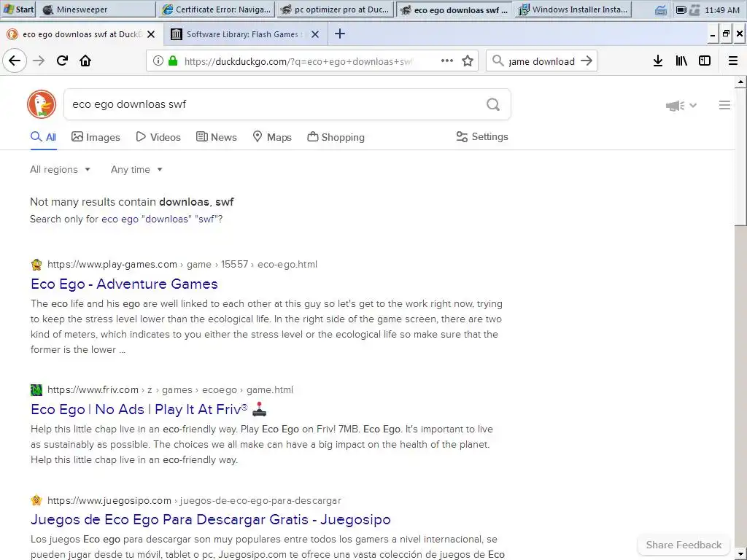Bookmark this page with the star icon
This screenshot has width=747, height=560.
pyautogui.click(x=468, y=61)
